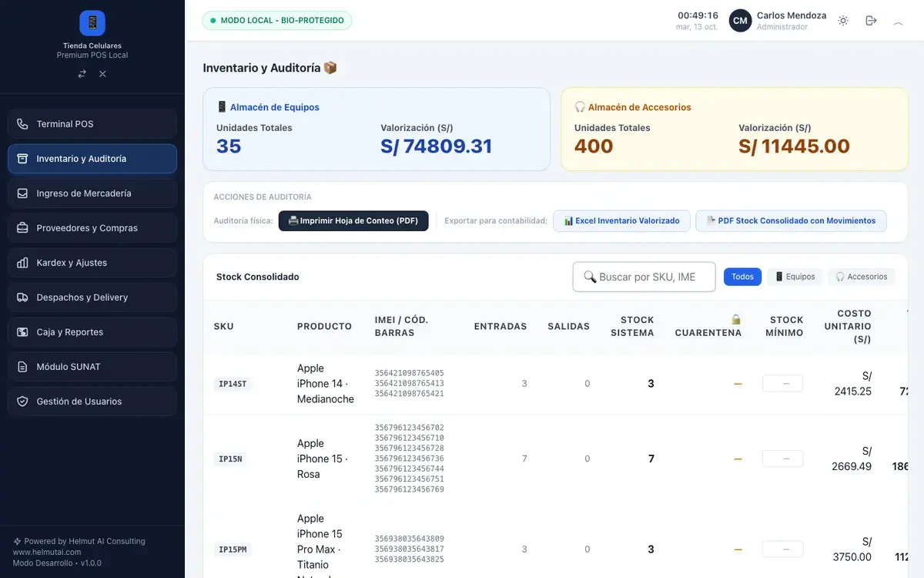Select the Todos filter tab
The width and height of the screenshot is (924, 578).
point(742,277)
